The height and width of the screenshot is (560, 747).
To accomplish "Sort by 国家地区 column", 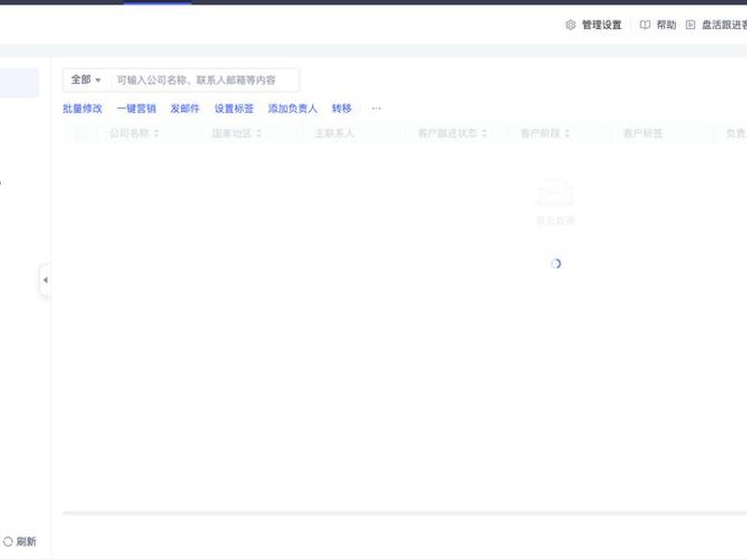I will [x=259, y=133].
